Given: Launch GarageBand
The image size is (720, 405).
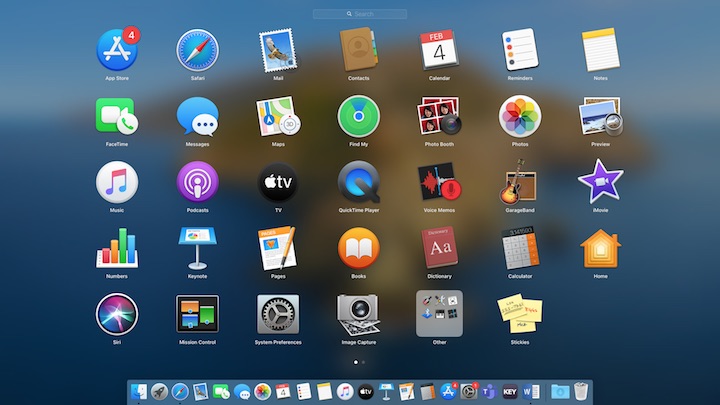Looking at the screenshot, I should tap(520, 182).
